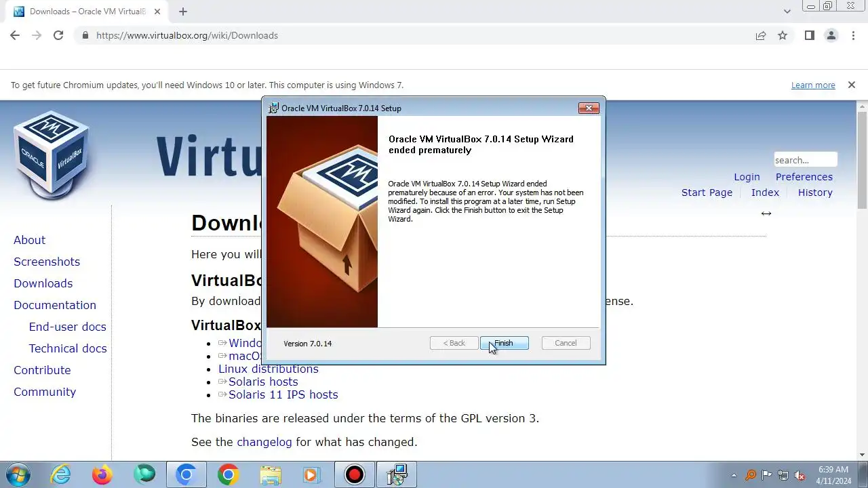Open the network tray icon

(783, 475)
